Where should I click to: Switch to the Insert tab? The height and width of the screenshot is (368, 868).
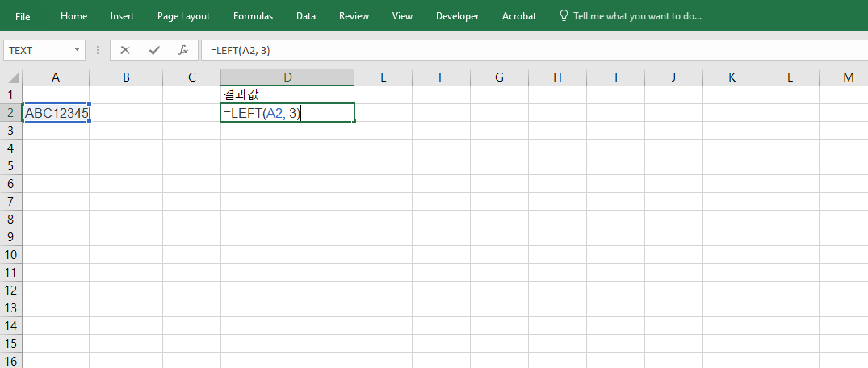pos(123,16)
